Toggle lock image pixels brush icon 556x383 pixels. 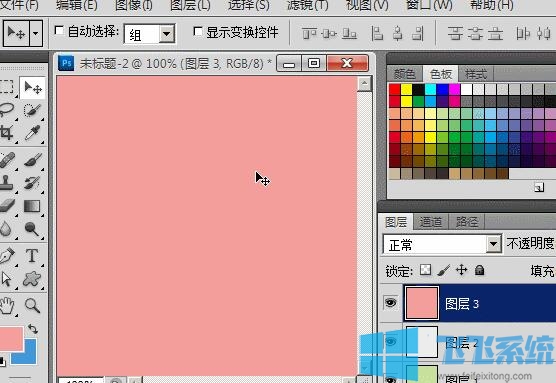(443, 270)
